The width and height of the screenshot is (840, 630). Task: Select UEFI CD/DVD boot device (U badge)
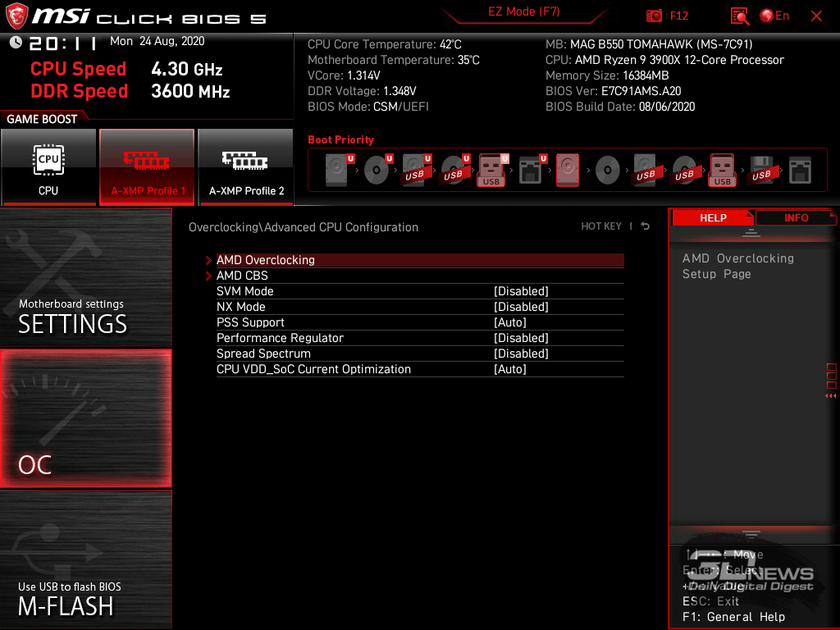[x=377, y=170]
